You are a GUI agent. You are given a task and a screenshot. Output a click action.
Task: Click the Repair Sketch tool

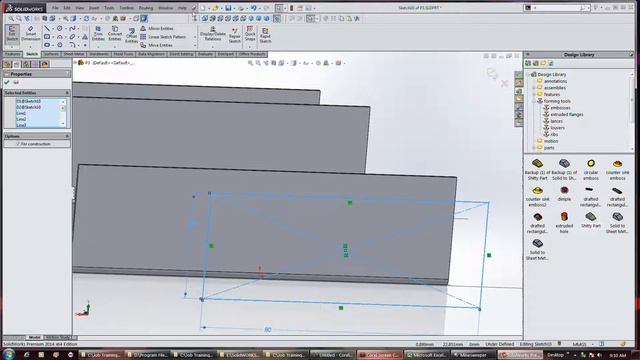(x=235, y=35)
